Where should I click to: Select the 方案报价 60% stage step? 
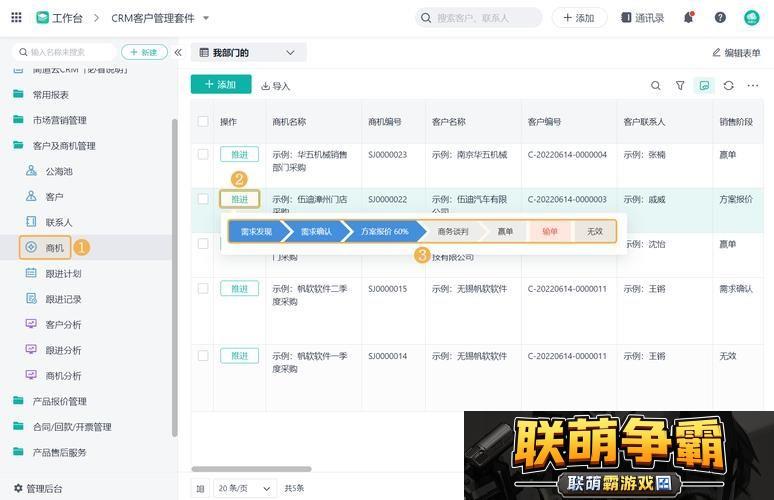[x=385, y=231]
